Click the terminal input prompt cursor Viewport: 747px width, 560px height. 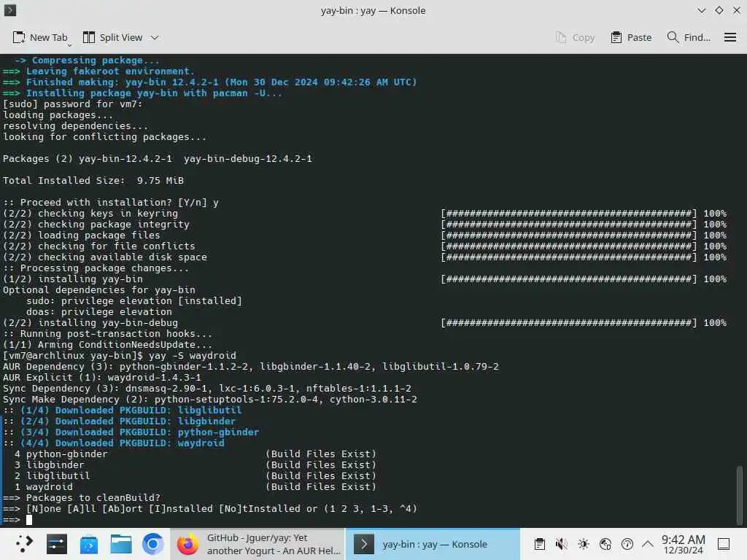coord(29,519)
